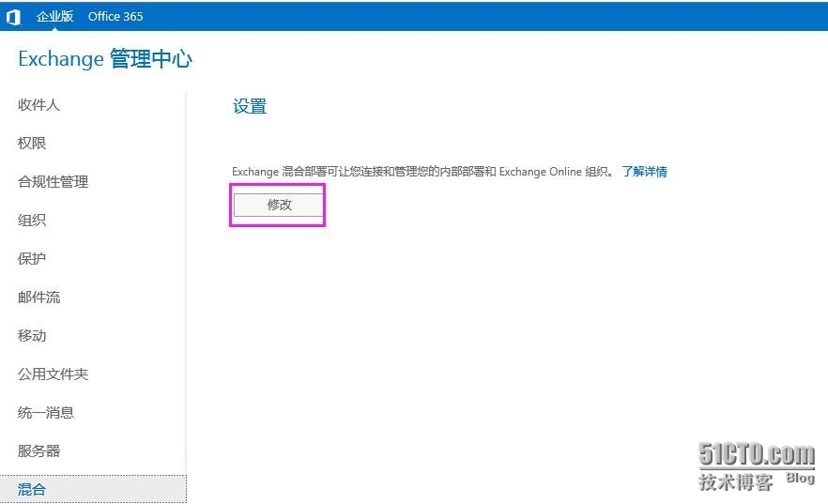This screenshot has height=504, width=828.
Task: Go to 合规性管理 section
Action: point(53,181)
